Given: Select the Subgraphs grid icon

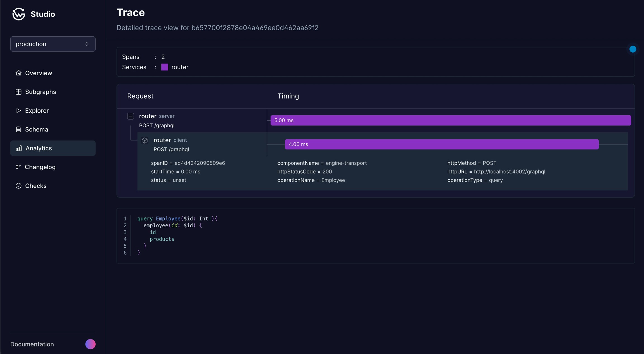Looking at the screenshot, I should click(x=18, y=92).
